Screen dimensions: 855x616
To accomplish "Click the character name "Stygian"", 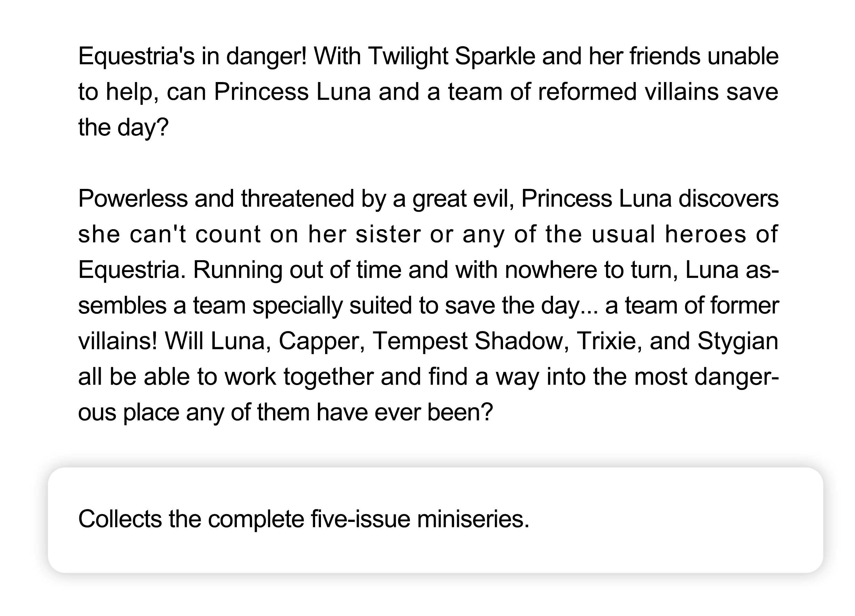I will point(737,341).
